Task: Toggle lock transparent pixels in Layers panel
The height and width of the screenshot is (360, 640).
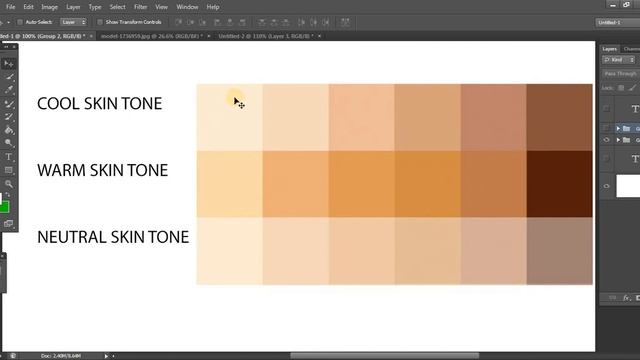Action: tap(621, 88)
